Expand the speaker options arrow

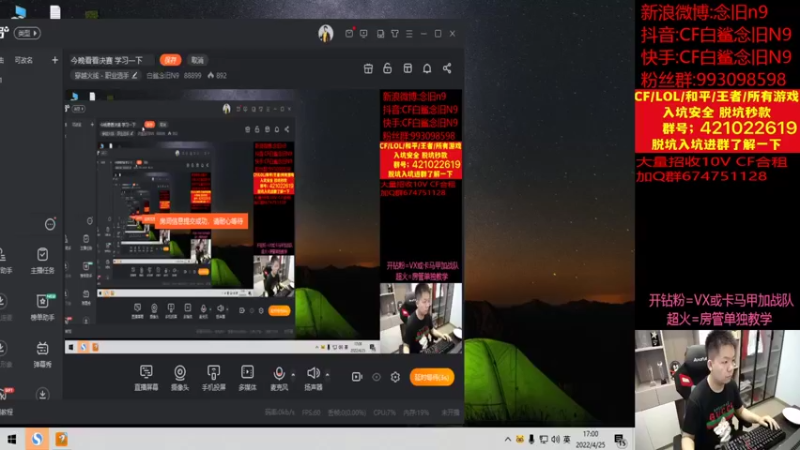coord(327,374)
